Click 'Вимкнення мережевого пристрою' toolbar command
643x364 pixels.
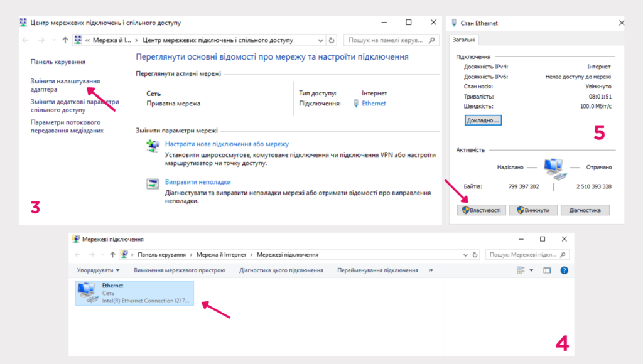tap(180, 270)
